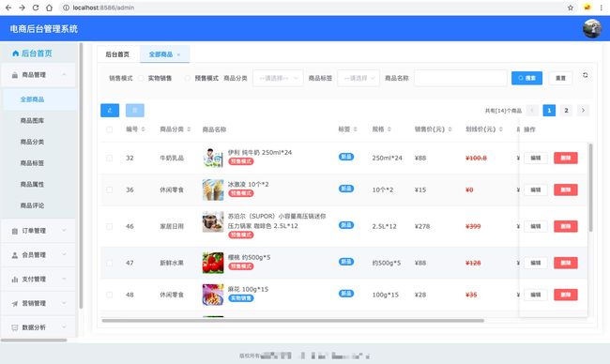Screen dimensions: 610x364
Task: Go to page 2 of products
Action: coord(566,111)
